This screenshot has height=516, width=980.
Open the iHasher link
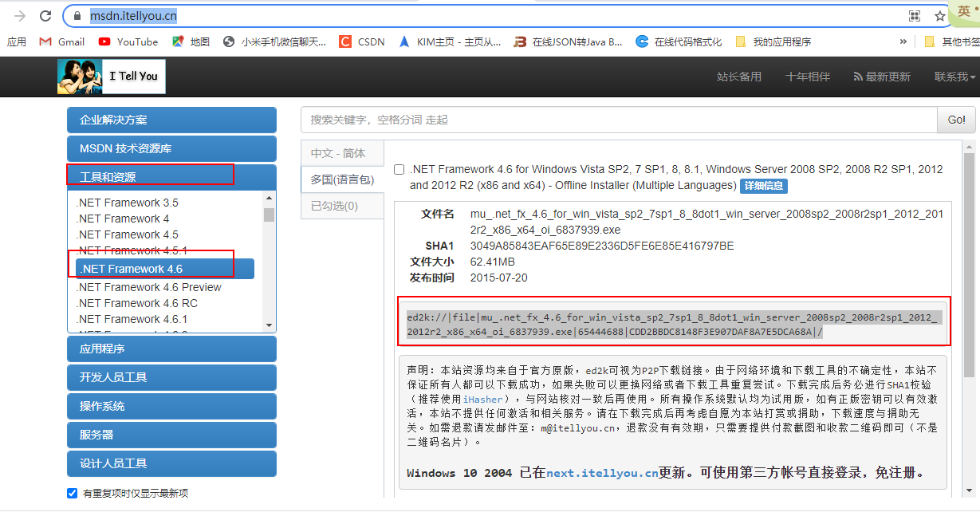pos(482,399)
